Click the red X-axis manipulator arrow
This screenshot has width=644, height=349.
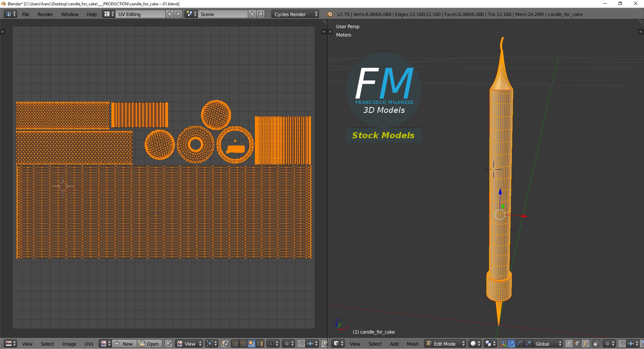click(524, 216)
